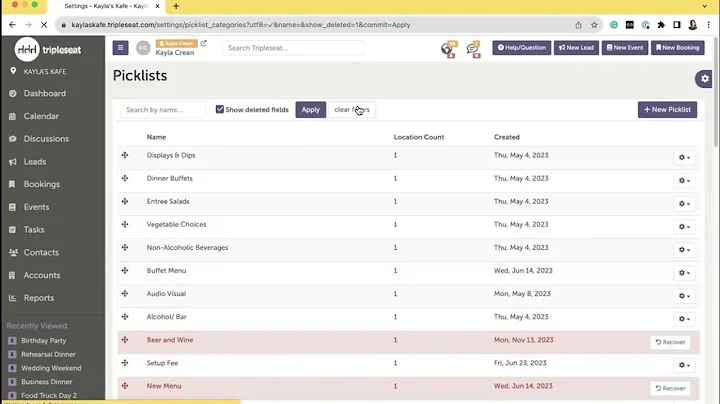
Task: Click the Search Tripleseat box
Action: pyautogui.click(x=293, y=48)
